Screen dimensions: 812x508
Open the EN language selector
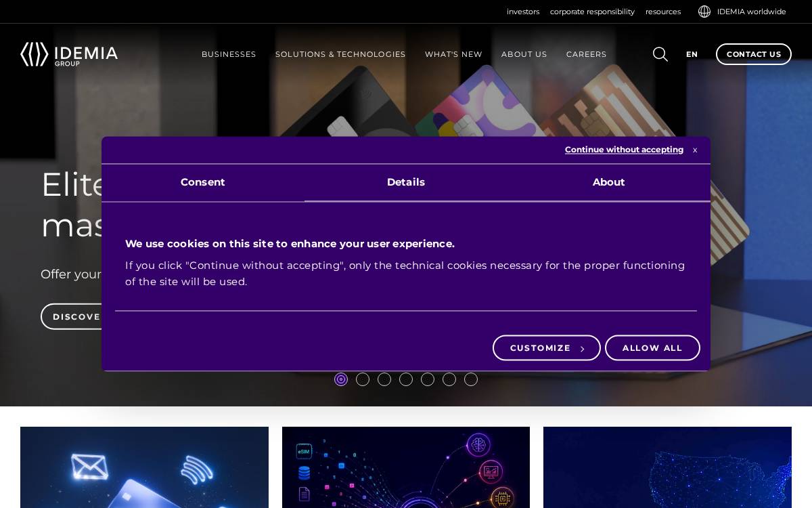[692, 54]
